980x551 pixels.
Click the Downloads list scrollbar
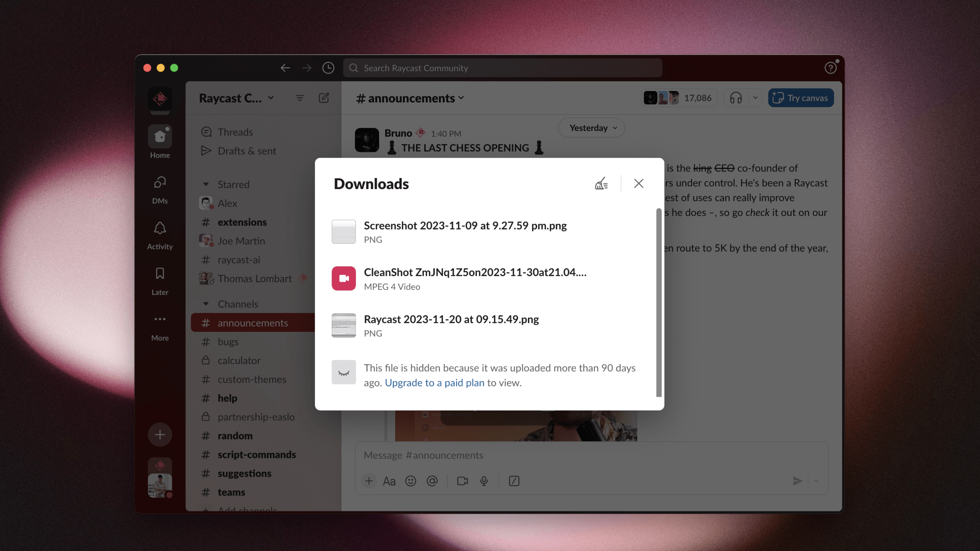tap(659, 302)
